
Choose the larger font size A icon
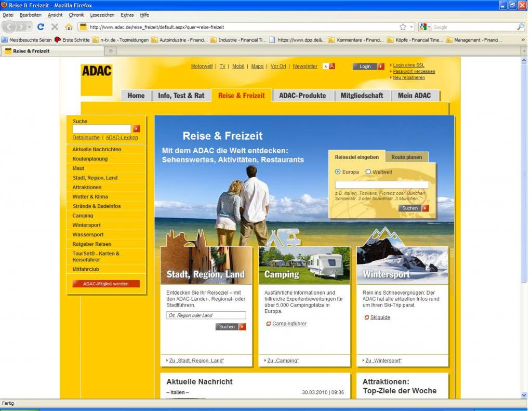[332, 66]
